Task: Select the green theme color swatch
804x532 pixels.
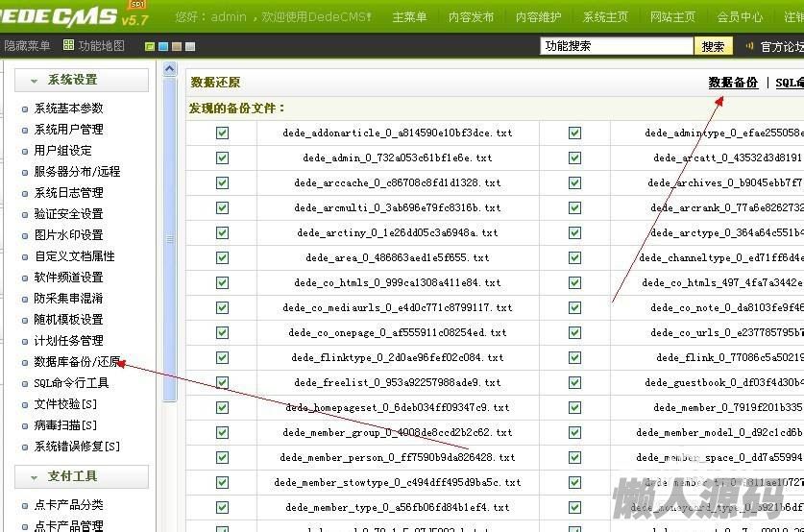Action: coord(150,47)
